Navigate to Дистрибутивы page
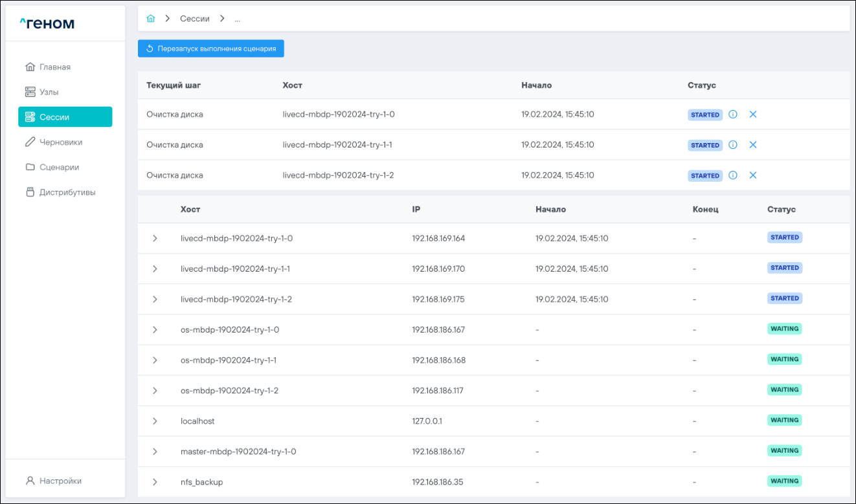Screen dimensions: 856x504 click(x=67, y=192)
